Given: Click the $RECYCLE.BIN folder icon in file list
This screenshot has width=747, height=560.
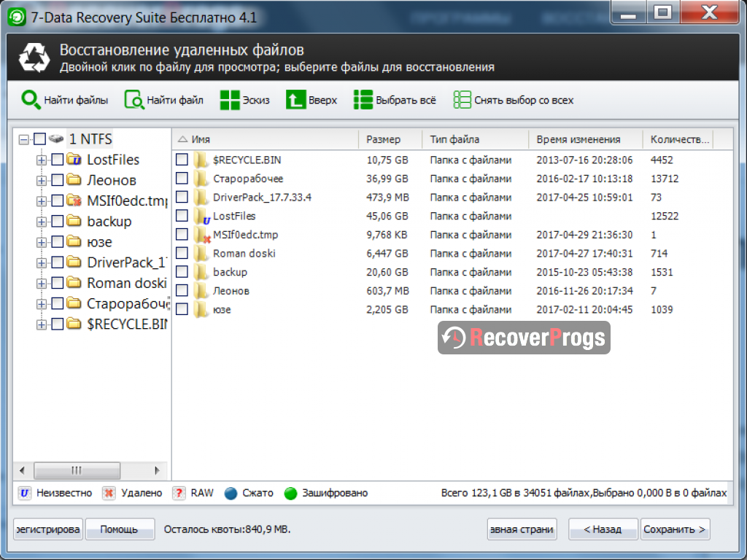Looking at the screenshot, I should click(x=201, y=160).
